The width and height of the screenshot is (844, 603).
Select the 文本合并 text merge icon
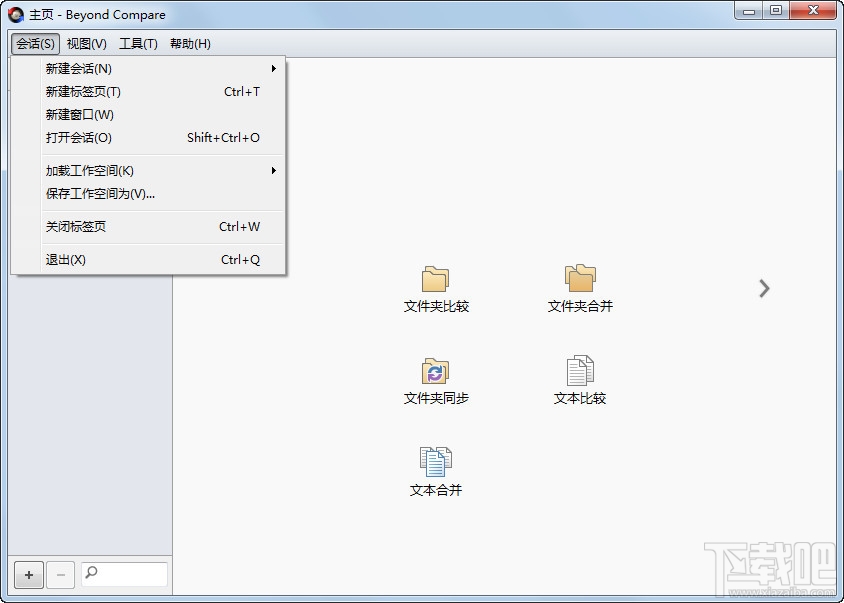coord(435,462)
